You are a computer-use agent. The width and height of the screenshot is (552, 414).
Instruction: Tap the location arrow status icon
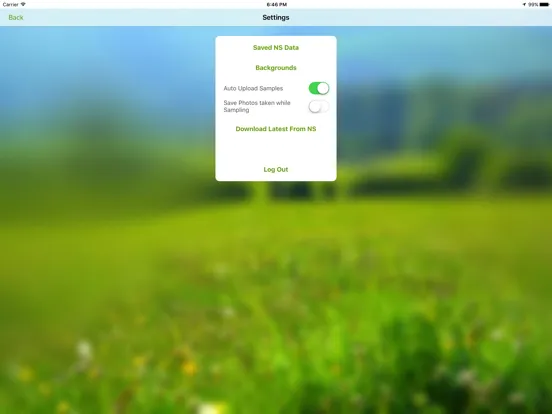pos(524,5)
